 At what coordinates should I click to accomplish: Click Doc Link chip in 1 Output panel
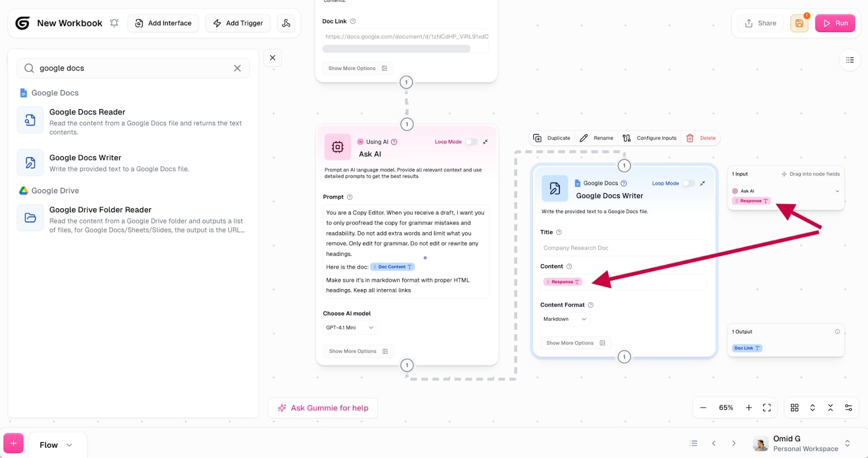(747, 348)
